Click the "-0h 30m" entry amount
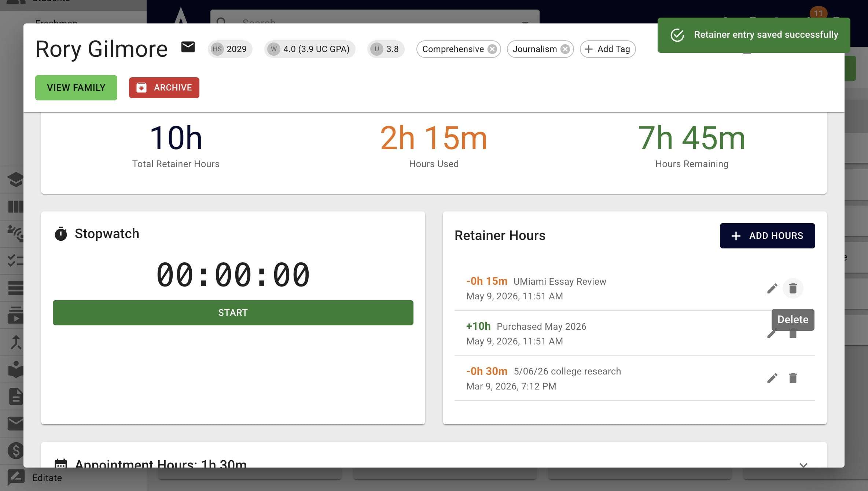 coord(487,371)
